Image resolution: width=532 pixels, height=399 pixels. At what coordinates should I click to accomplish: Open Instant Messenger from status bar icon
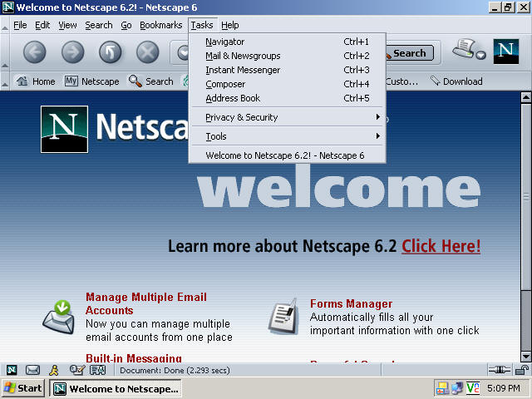click(54, 370)
